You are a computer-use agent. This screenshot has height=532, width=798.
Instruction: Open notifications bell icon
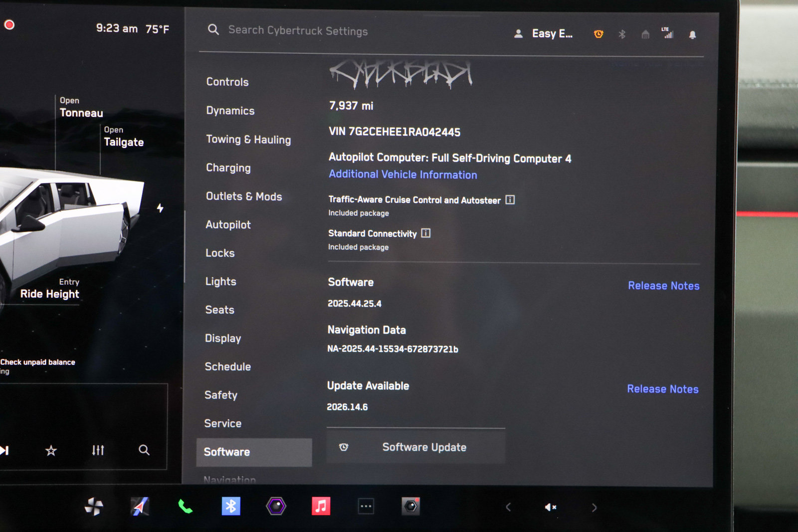click(x=692, y=34)
